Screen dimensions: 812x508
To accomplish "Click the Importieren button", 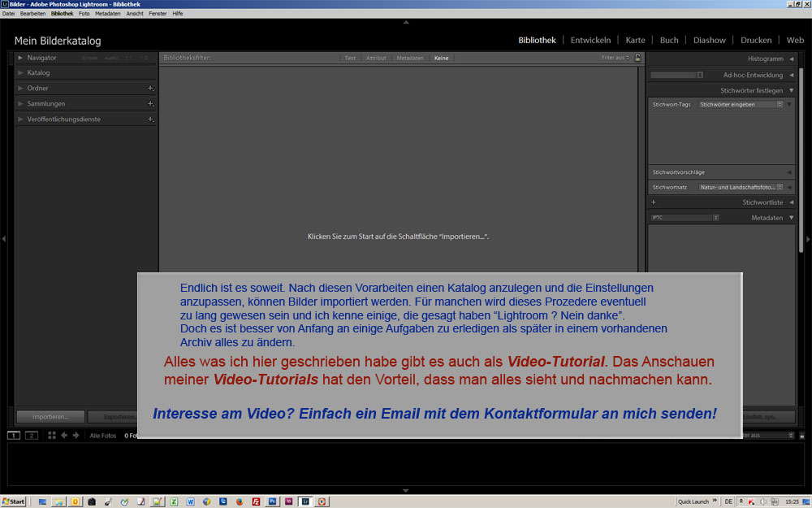I will tap(50, 417).
